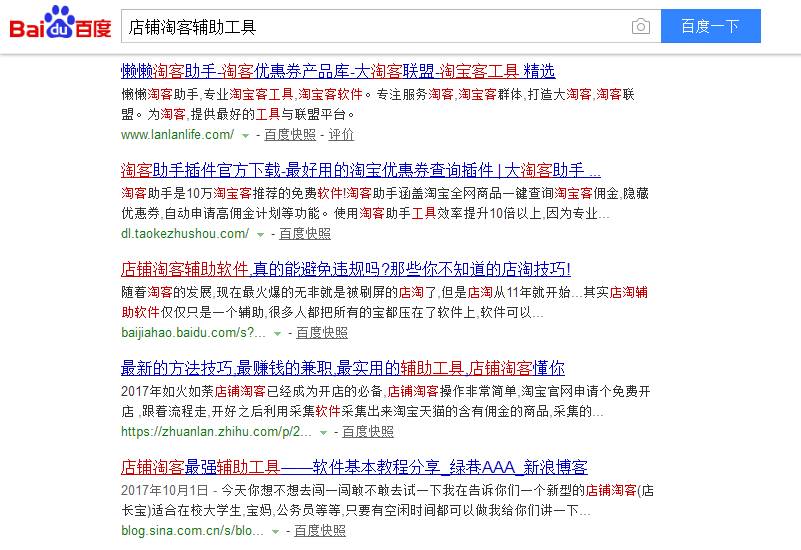Open 百度快照 for taokezhushou result
Screen dimensions: 801x550
coord(305,234)
